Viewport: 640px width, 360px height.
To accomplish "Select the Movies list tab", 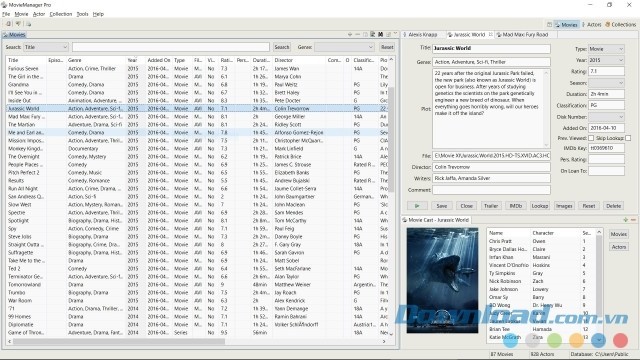I will [15, 35].
